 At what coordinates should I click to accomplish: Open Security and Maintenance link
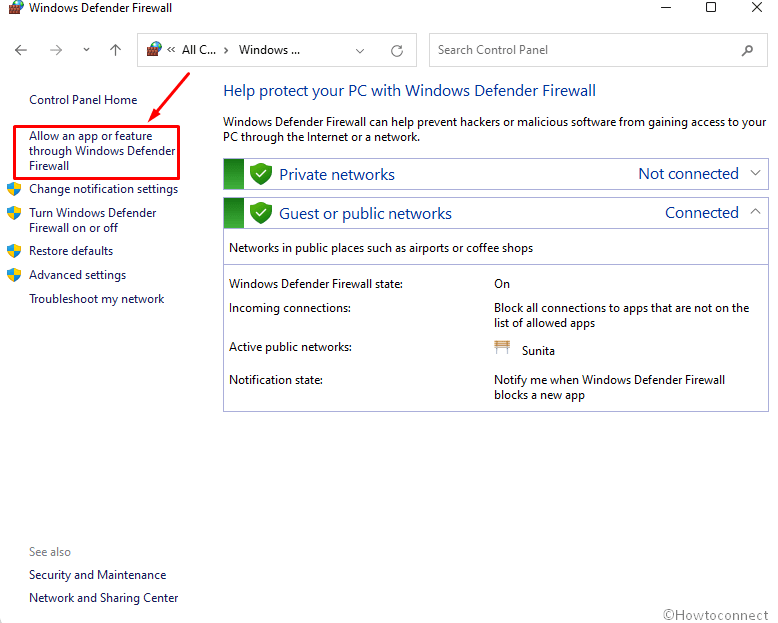[97, 575]
